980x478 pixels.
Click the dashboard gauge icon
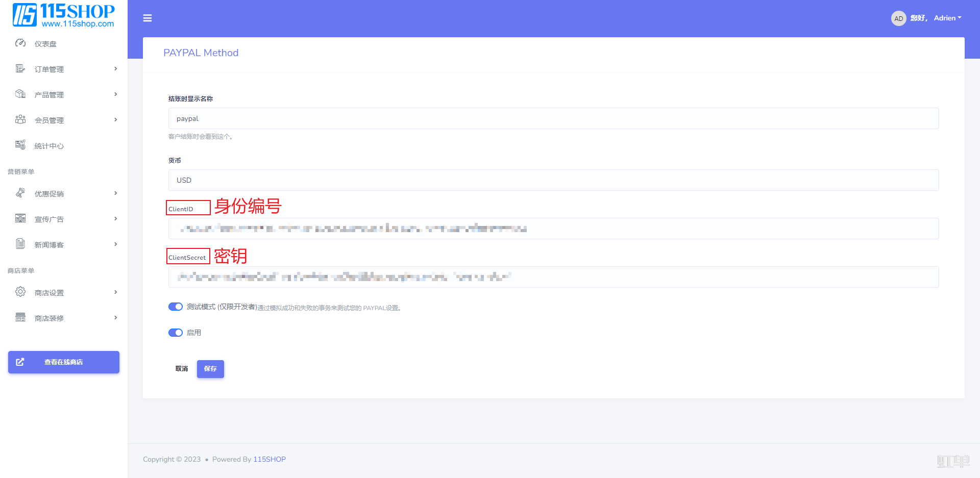20,43
